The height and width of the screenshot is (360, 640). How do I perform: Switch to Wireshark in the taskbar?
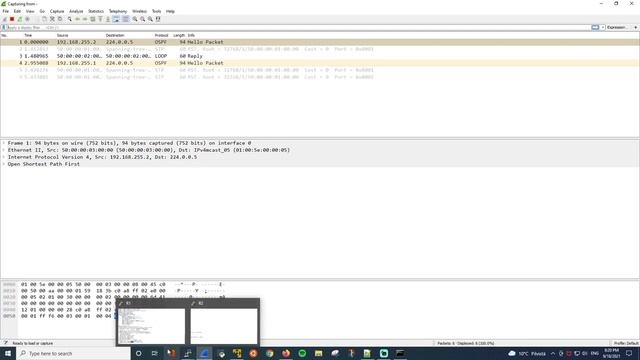[x=204, y=353]
